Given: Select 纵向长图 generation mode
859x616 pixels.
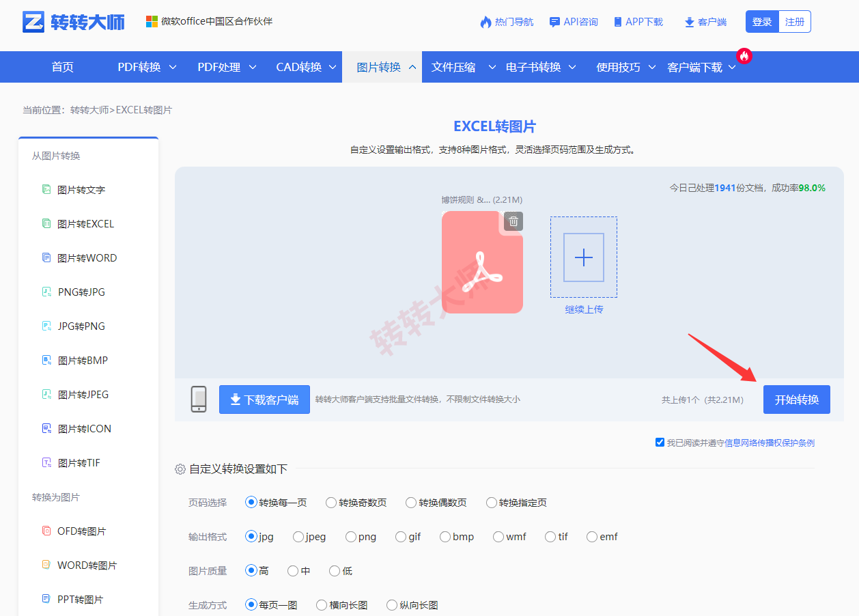Looking at the screenshot, I should coord(392,605).
